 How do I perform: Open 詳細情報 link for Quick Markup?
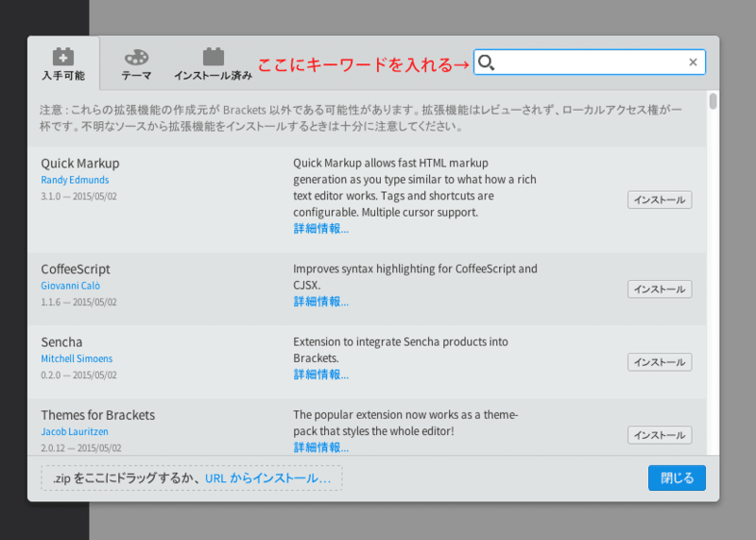click(320, 229)
